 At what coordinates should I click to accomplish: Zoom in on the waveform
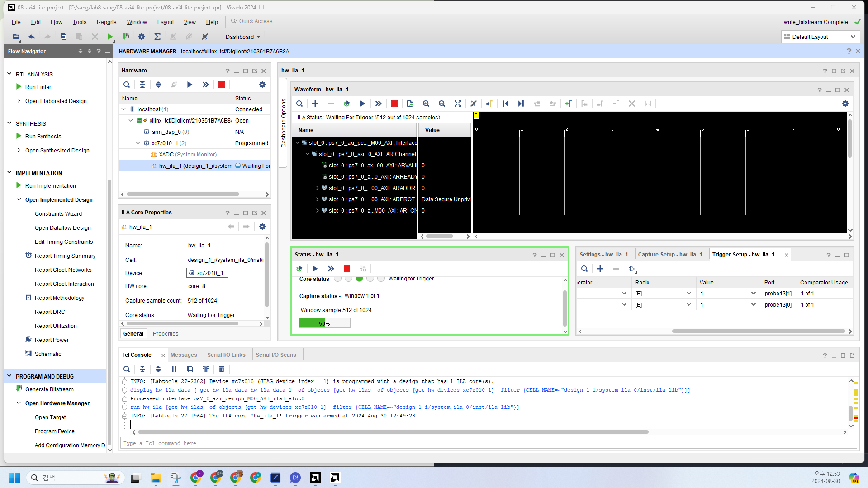click(426, 104)
